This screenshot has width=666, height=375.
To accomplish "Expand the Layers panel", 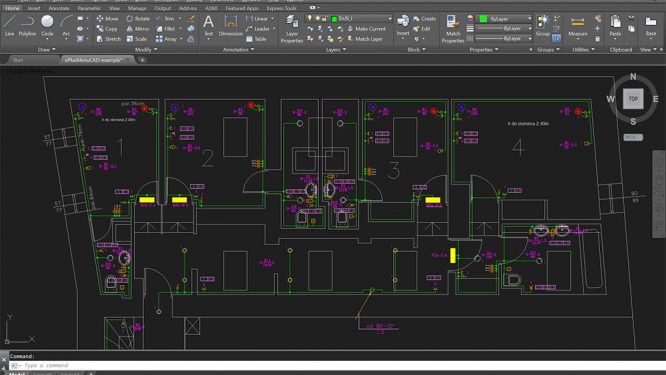I will point(336,50).
